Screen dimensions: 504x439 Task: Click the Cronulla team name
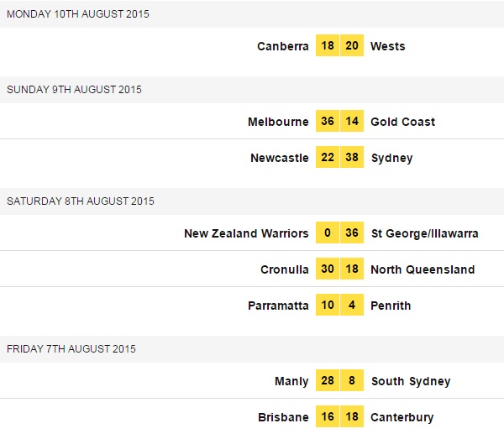(285, 269)
